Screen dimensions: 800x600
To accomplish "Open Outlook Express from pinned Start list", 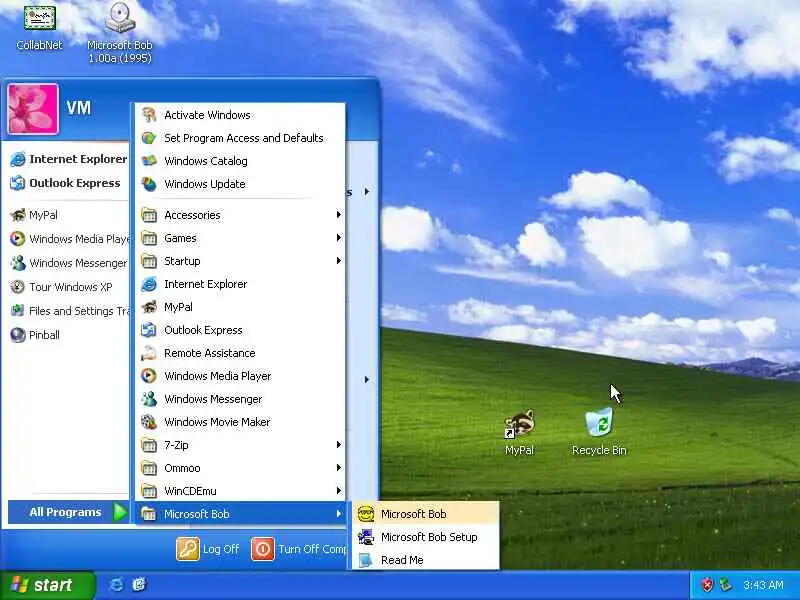I will (x=65, y=183).
